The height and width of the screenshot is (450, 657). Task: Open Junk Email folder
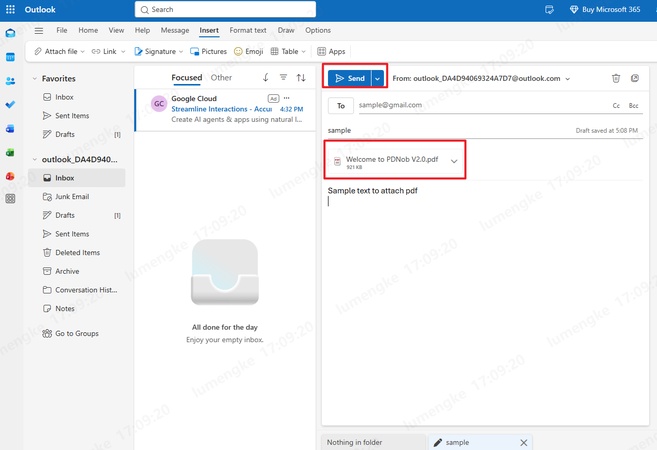(x=77, y=197)
